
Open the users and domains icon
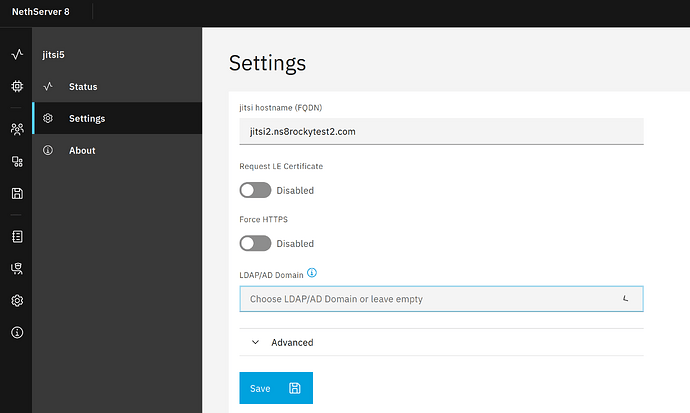point(16,129)
